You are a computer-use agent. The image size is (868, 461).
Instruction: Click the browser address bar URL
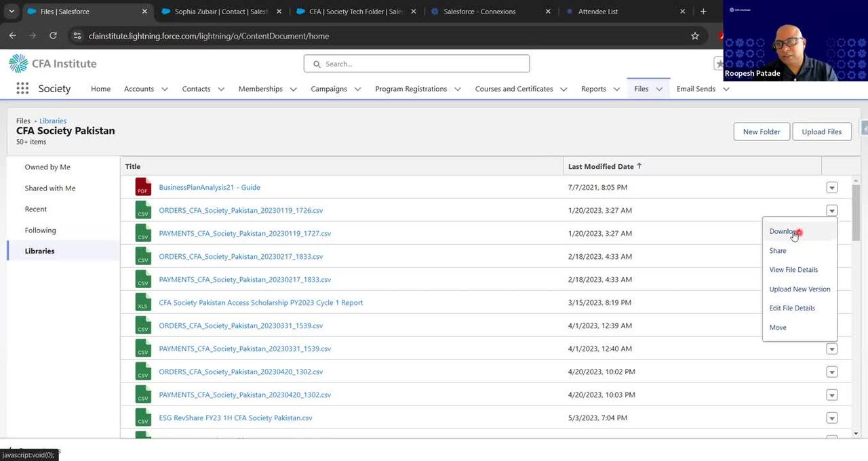tap(209, 36)
